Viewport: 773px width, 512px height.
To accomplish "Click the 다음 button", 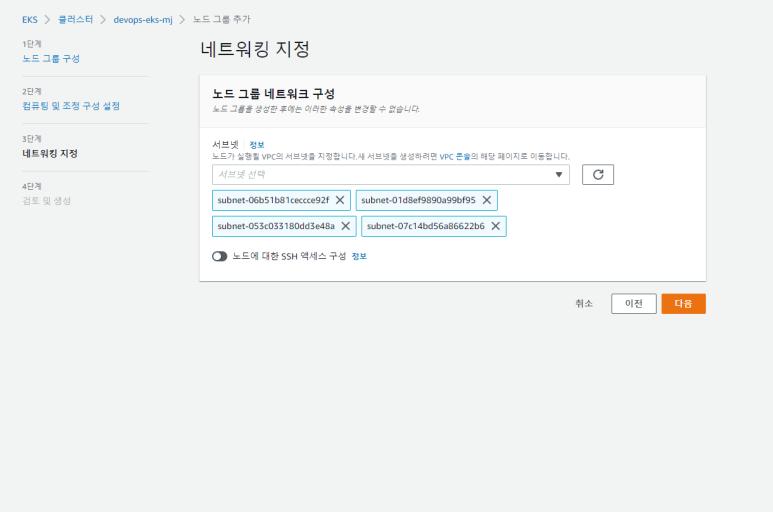I will pyautogui.click(x=683, y=304).
